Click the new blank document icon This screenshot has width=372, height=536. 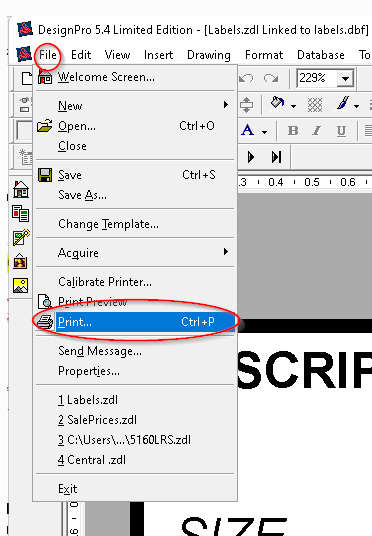27,78
